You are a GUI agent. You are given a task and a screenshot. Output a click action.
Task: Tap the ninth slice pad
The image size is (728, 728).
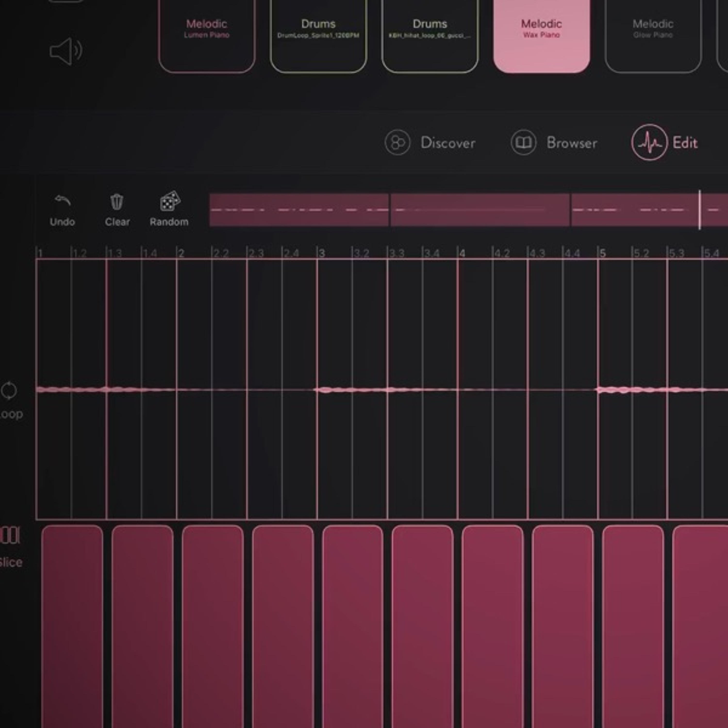(633, 626)
